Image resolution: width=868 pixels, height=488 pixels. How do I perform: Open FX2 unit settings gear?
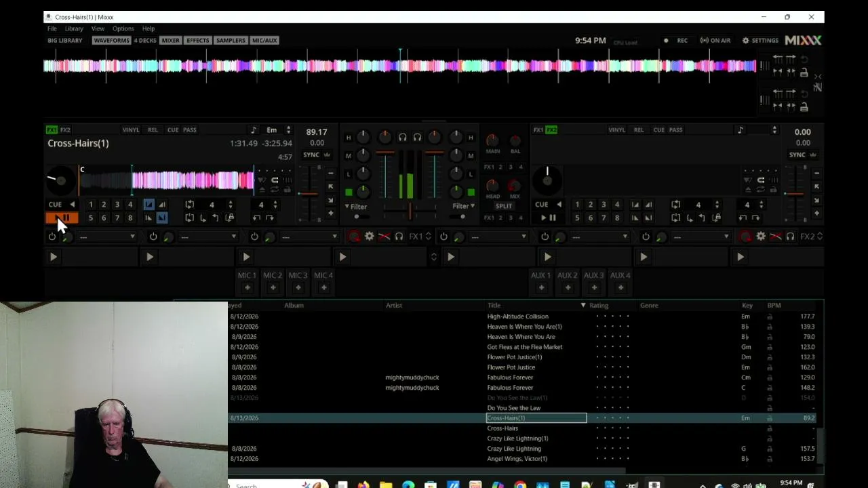pos(761,237)
